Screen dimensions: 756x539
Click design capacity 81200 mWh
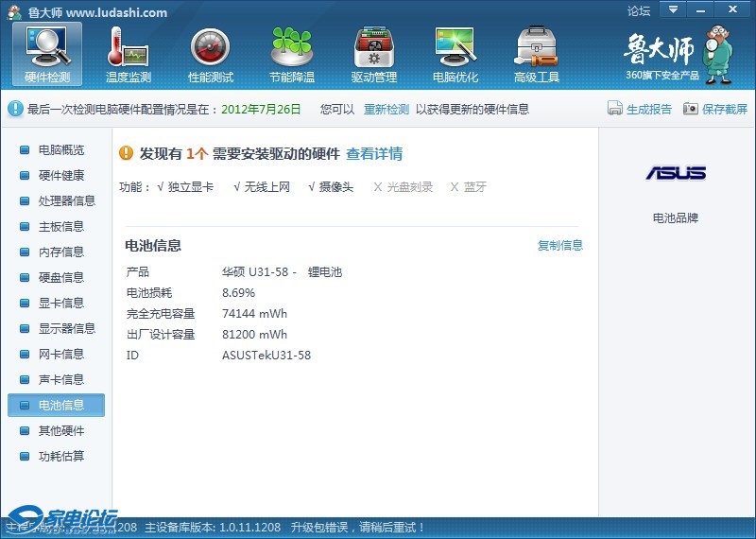(x=254, y=335)
